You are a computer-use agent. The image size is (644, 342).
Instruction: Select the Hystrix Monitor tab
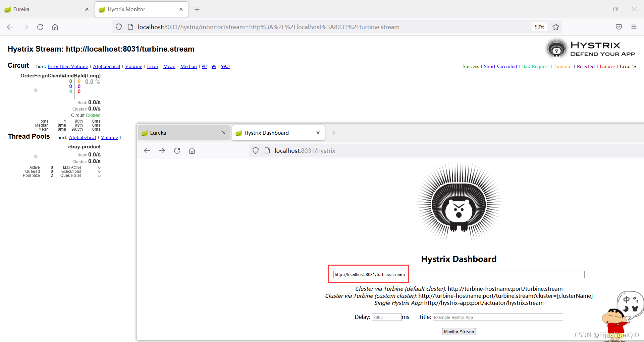click(142, 9)
